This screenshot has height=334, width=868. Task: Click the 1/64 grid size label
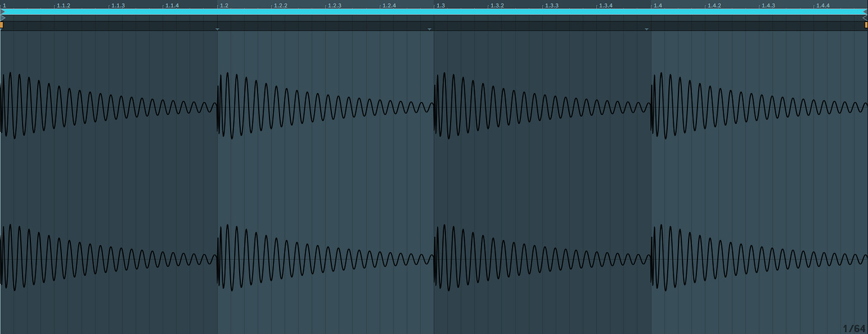(x=854, y=329)
